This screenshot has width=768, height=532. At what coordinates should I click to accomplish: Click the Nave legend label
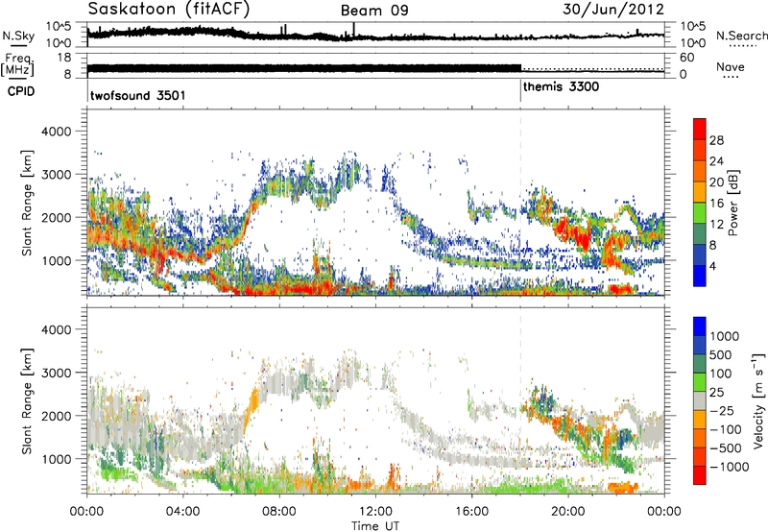730,66
